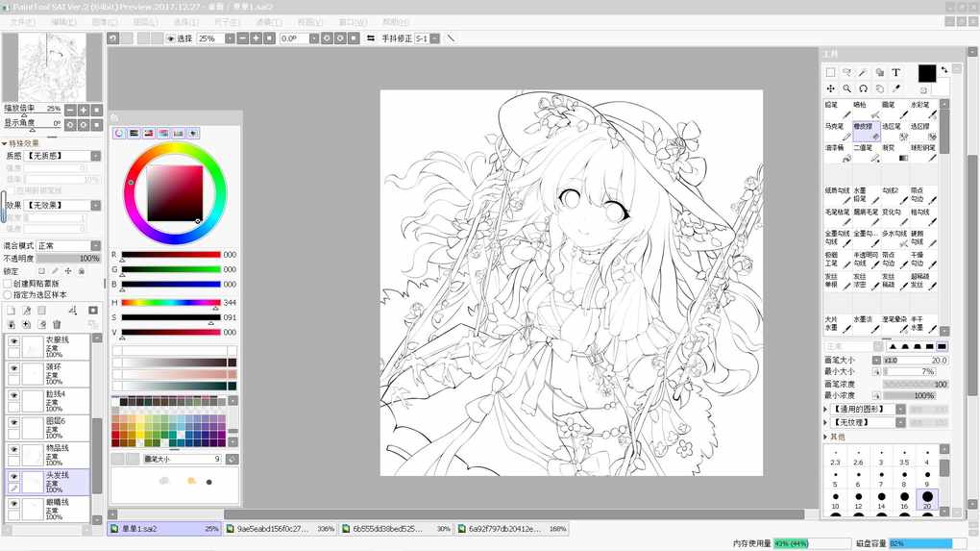Open the 质感 texture dropdown
The image size is (980, 551).
(x=96, y=156)
